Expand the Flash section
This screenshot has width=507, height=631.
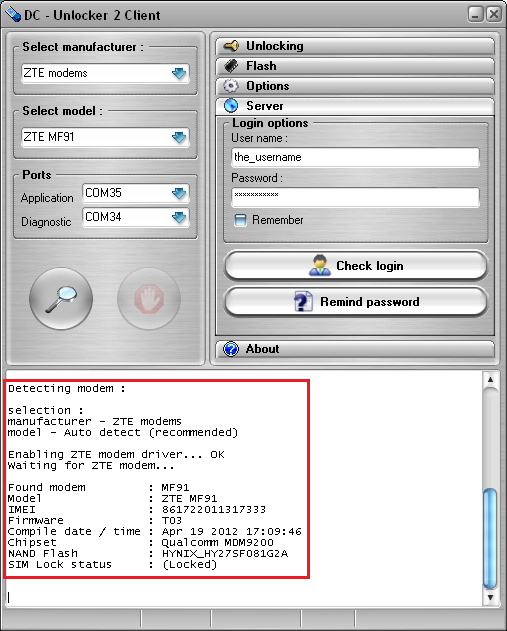[355, 66]
